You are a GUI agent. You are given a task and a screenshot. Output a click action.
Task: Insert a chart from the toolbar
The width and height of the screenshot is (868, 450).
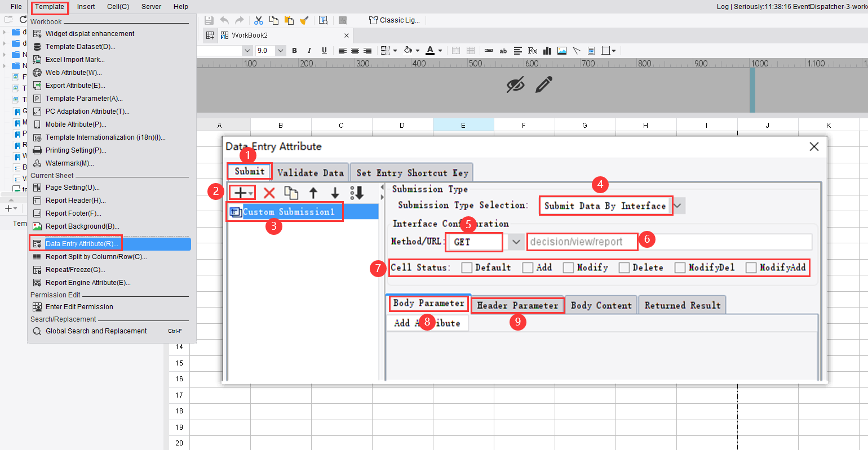[547, 50]
